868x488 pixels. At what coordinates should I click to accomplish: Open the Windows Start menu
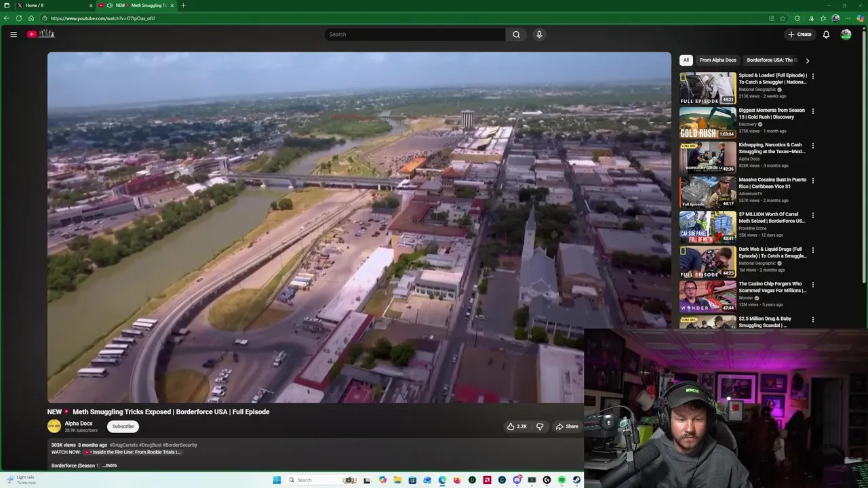pyautogui.click(x=277, y=480)
